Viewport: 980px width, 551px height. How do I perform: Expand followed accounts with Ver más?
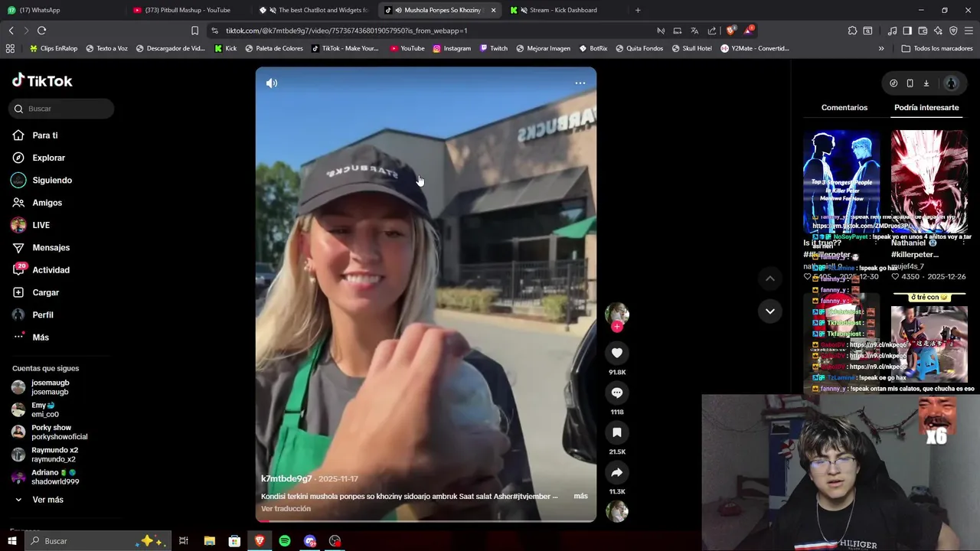(x=47, y=500)
